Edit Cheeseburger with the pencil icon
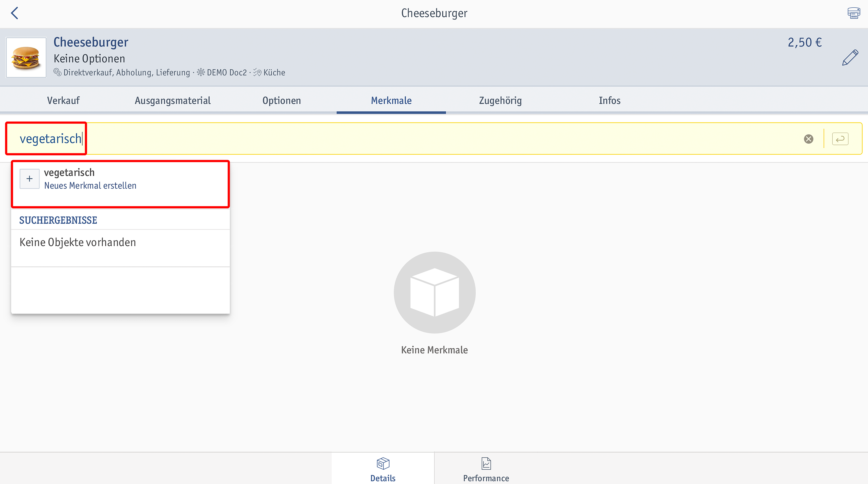Image resolution: width=868 pixels, height=484 pixels. [850, 57]
